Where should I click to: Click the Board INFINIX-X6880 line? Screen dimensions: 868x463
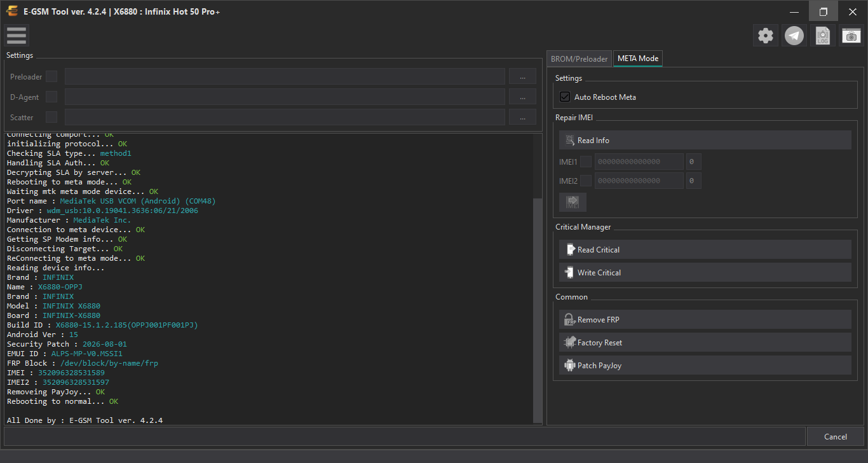point(53,315)
